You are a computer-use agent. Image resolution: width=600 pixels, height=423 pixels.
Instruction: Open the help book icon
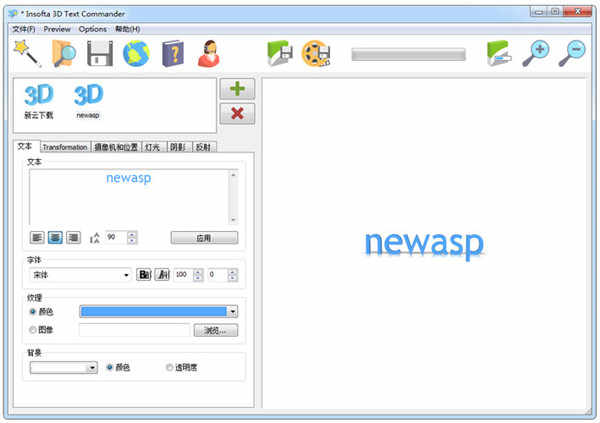(173, 54)
